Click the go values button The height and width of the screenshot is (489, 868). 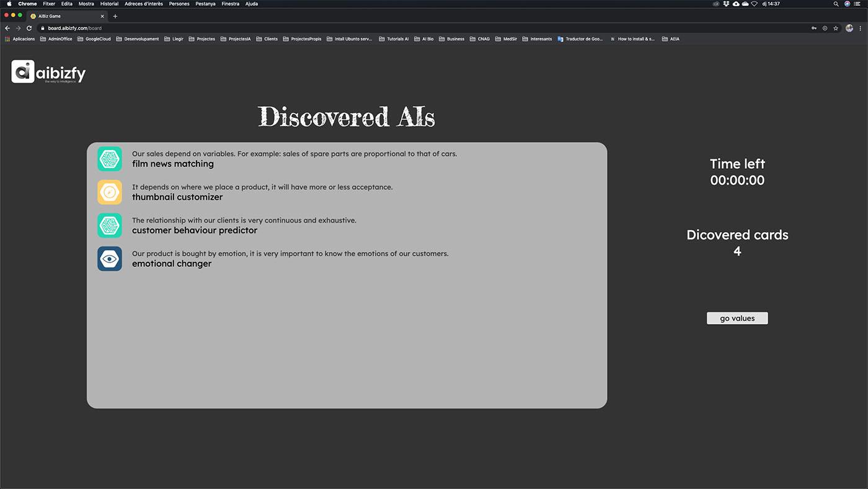(737, 318)
